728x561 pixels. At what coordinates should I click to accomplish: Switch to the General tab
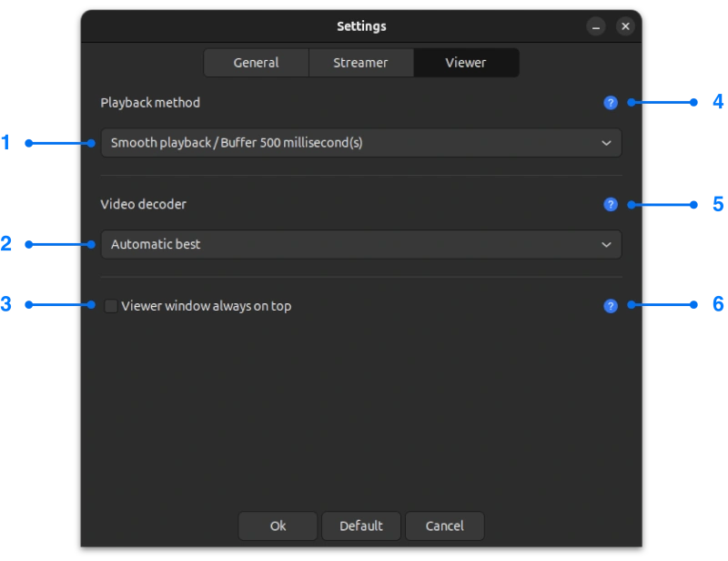(x=256, y=62)
